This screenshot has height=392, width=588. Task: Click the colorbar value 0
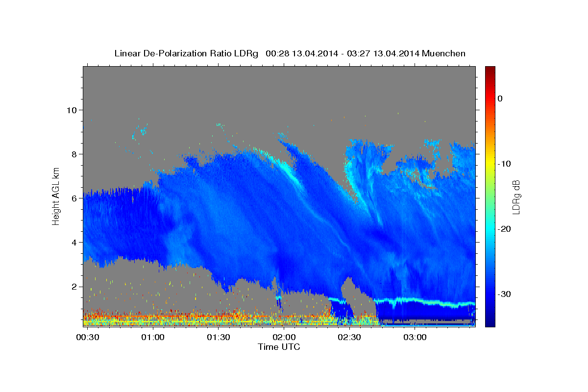click(x=500, y=98)
